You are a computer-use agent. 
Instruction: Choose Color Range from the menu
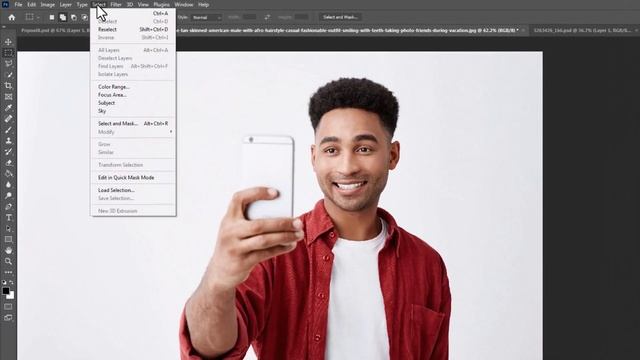tap(133, 87)
